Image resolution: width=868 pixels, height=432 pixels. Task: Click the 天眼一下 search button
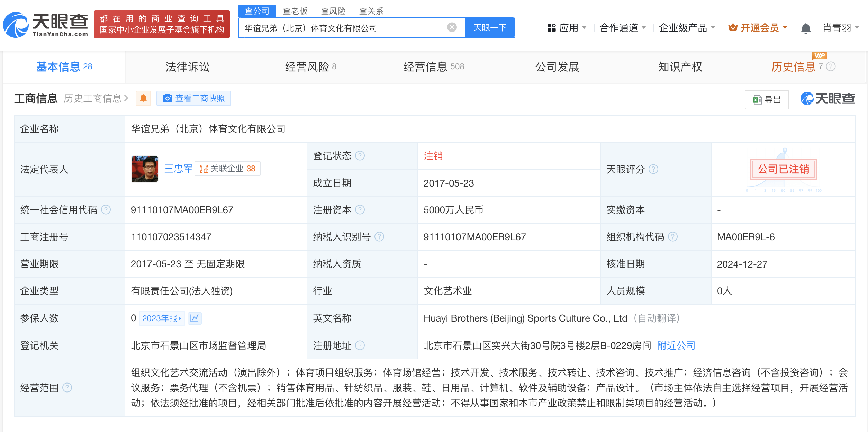pos(490,28)
